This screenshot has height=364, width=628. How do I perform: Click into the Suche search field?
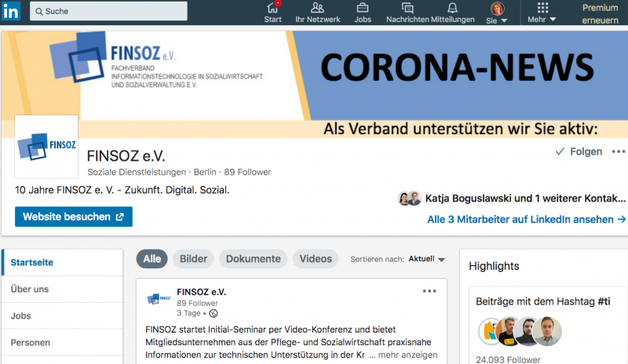(108, 11)
